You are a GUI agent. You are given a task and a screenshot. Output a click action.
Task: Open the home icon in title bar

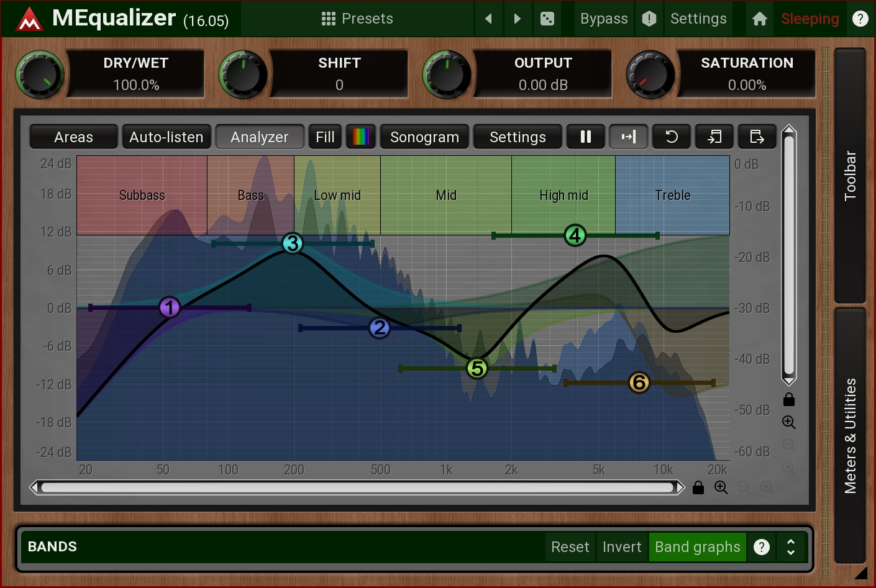coord(759,19)
